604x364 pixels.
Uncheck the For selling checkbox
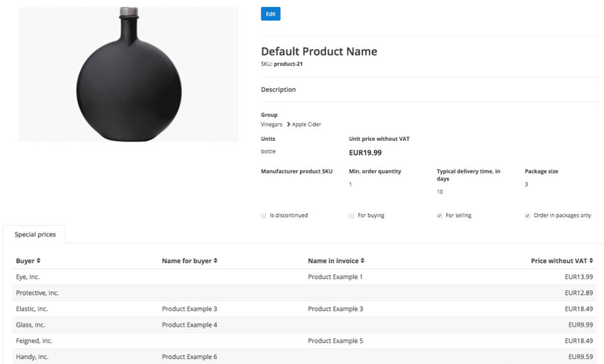(440, 216)
